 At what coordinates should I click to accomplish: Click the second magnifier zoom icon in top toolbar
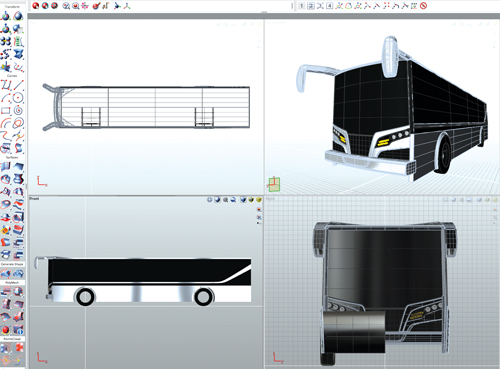76,6
